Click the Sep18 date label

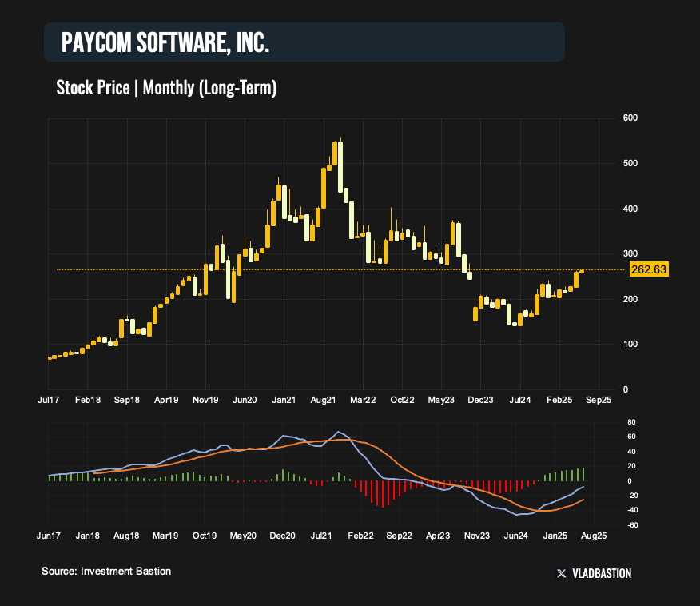[127, 400]
